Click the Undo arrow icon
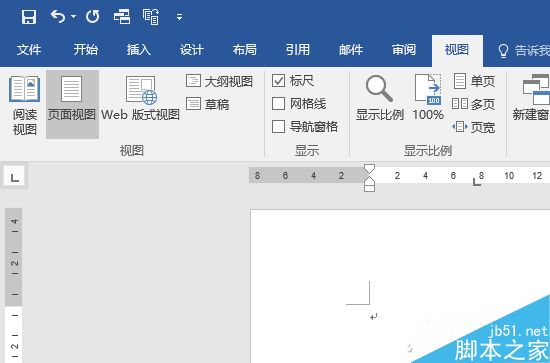Image resolution: width=550 pixels, height=363 pixels. click(58, 16)
